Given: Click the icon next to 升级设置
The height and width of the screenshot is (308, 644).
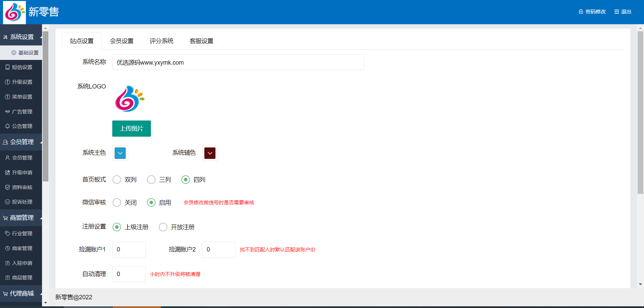Looking at the screenshot, I should point(7,82).
